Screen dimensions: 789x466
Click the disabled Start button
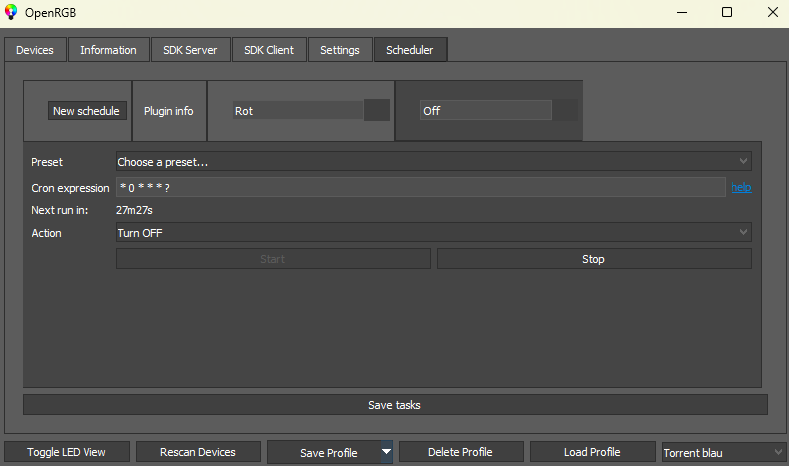click(x=273, y=259)
